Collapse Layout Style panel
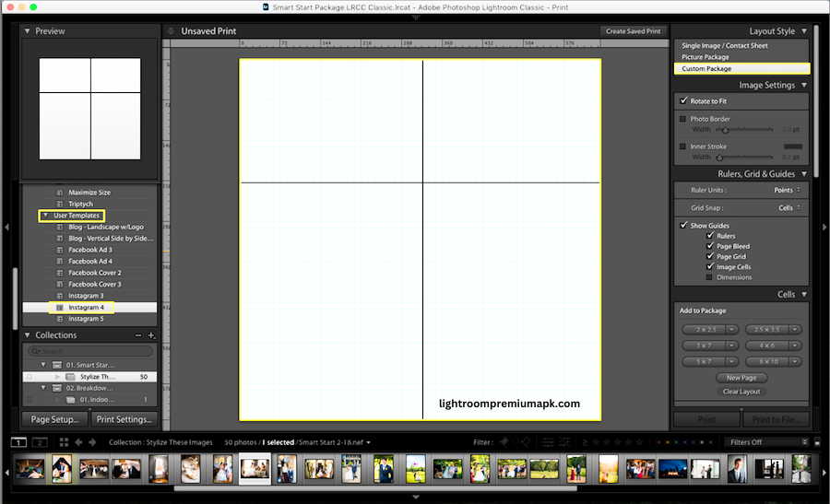This screenshot has height=504, width=830. point(804,31)
